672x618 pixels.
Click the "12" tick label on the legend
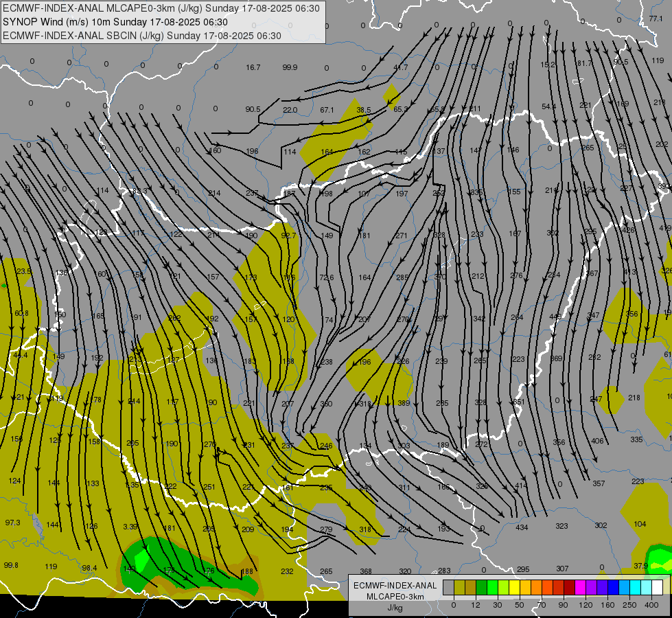476,605
